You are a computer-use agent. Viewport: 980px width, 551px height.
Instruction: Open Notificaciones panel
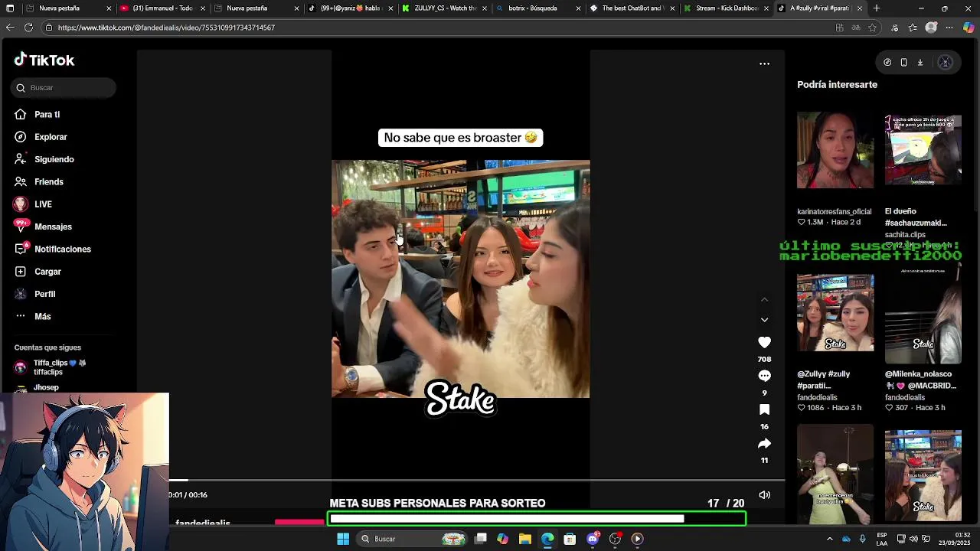click(62, 249)
